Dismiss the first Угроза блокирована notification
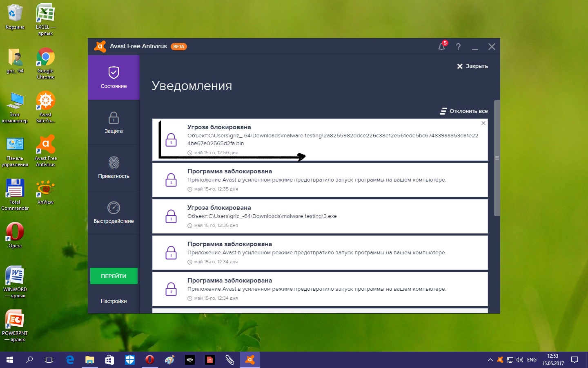 483,123
